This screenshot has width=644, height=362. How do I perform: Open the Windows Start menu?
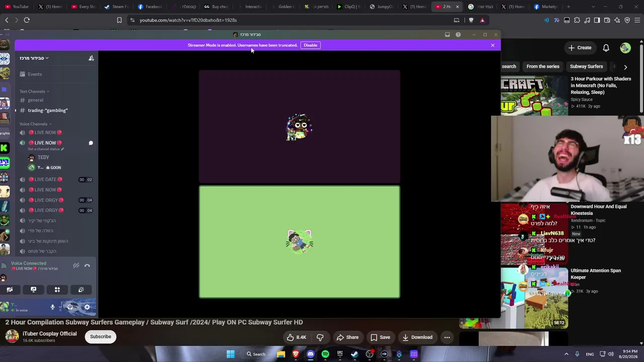tap(230, 354)
